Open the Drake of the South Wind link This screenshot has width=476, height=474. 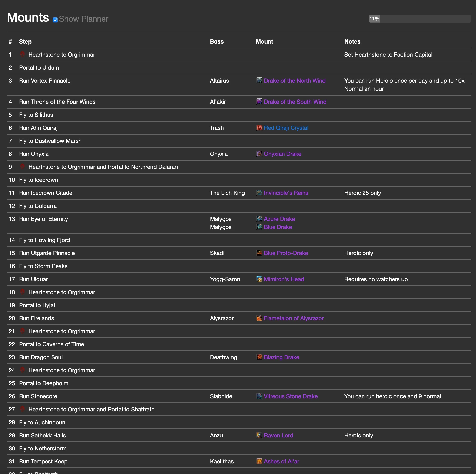(295, 102)
